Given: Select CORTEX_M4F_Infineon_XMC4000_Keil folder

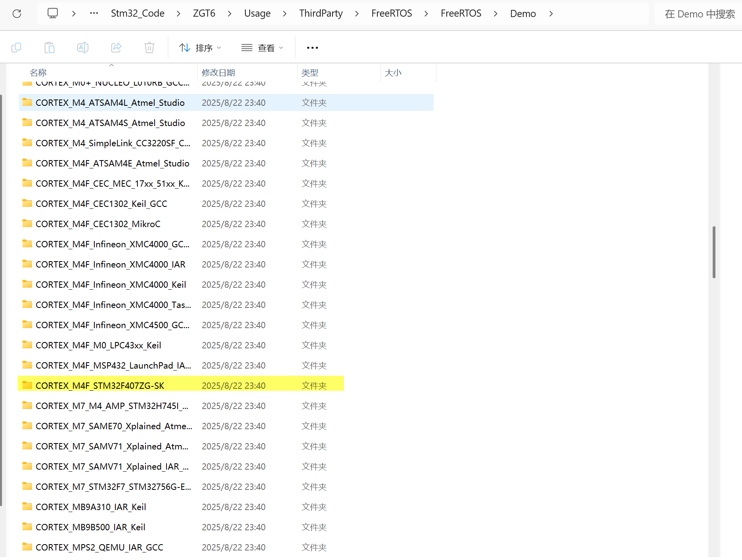Looking at the screenshot, I should point(226,285).
